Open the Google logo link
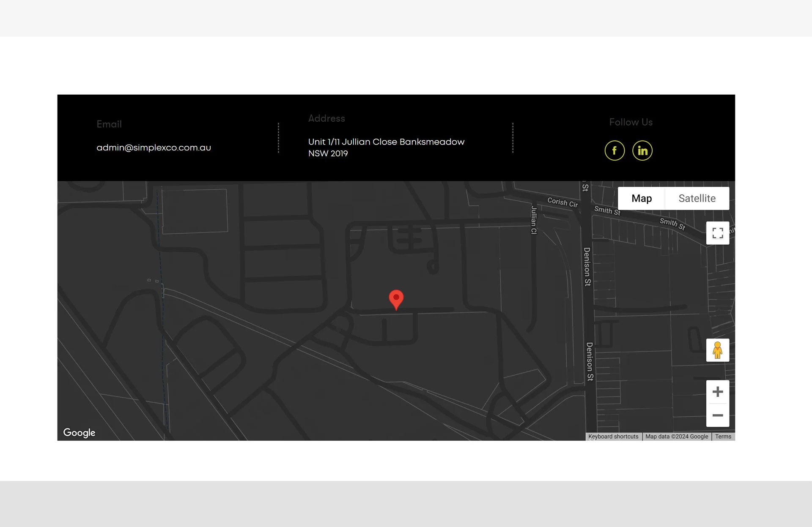The height and width of the screenshot is (527, 812). coord(79,433)
